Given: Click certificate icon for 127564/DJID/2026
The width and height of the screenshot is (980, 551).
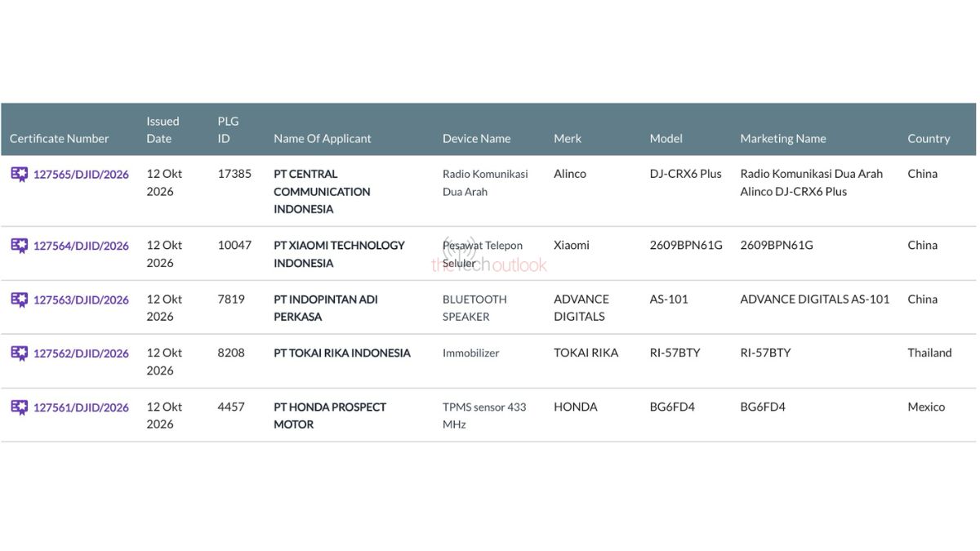Looking at the screenshot, I should pyautogui.click(x=19, y=246).
